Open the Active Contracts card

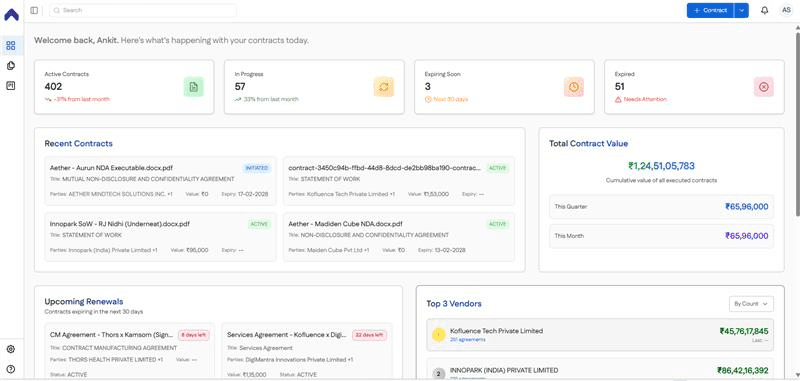[124, 87]
